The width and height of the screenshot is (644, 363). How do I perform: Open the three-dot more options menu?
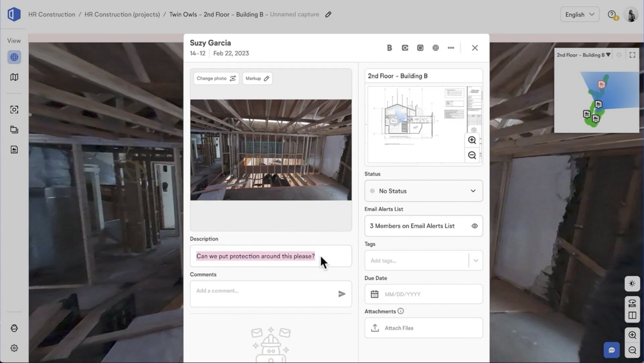click(451, 48)
